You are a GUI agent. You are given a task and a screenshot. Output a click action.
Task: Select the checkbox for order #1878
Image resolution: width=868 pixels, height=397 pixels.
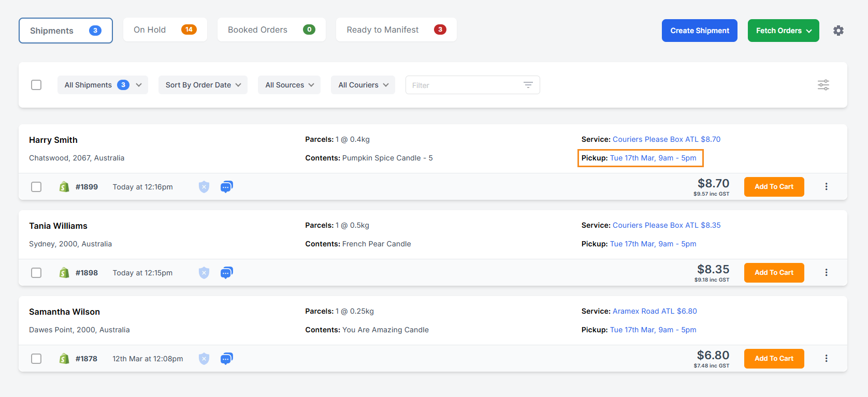[36, 359]
